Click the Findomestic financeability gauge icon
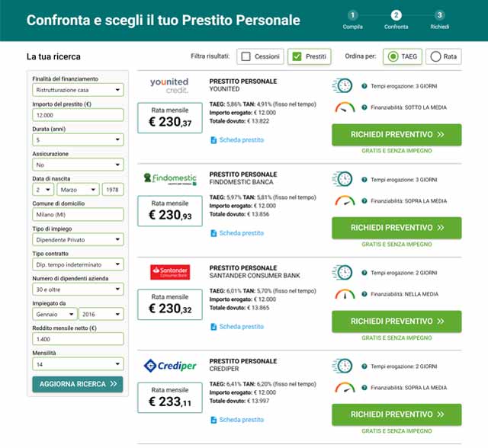Image resolution: width=488 pixels, height=448 pixels. click(x=345, y=200)
